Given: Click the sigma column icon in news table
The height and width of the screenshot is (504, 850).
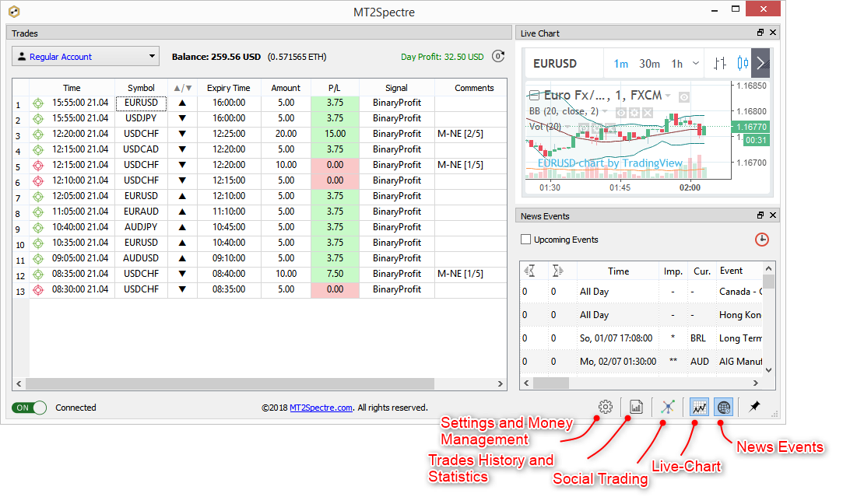Looking at the screenshot, I should tap(557, 271).
